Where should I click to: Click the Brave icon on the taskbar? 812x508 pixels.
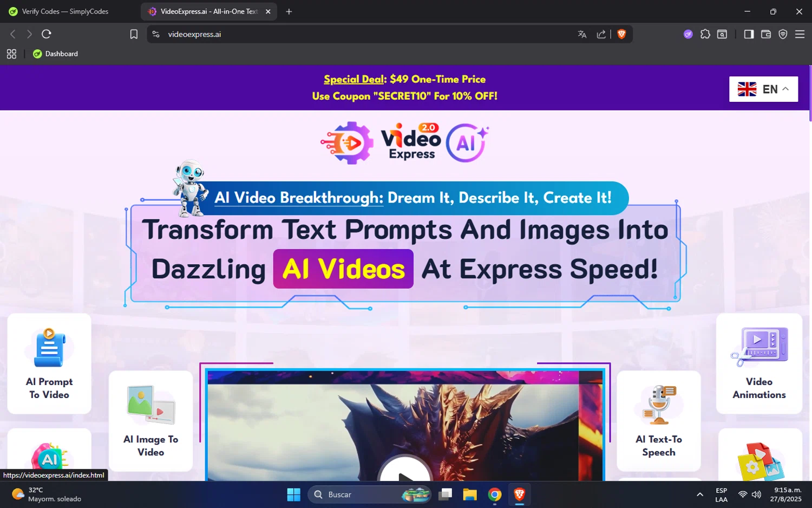pos(519,494)
